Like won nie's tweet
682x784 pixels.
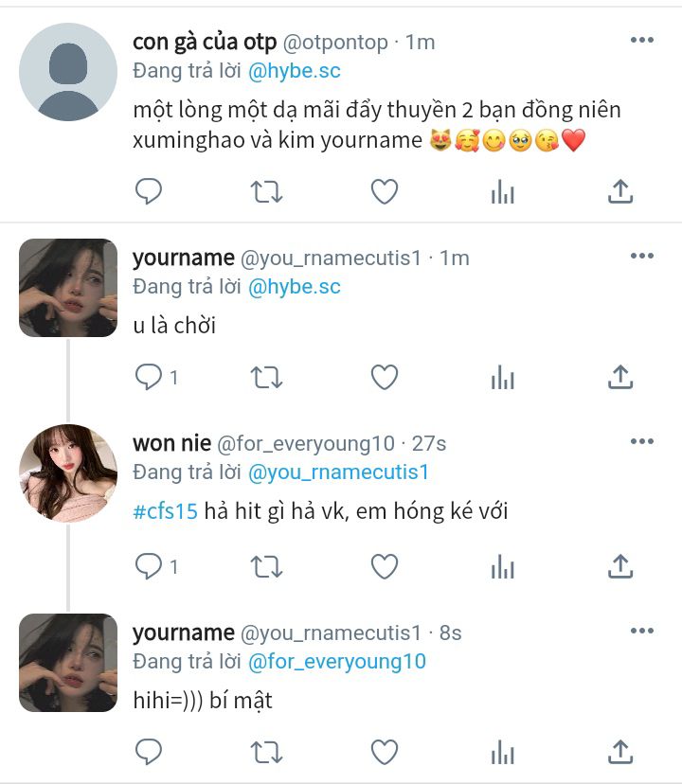(385, 566)
